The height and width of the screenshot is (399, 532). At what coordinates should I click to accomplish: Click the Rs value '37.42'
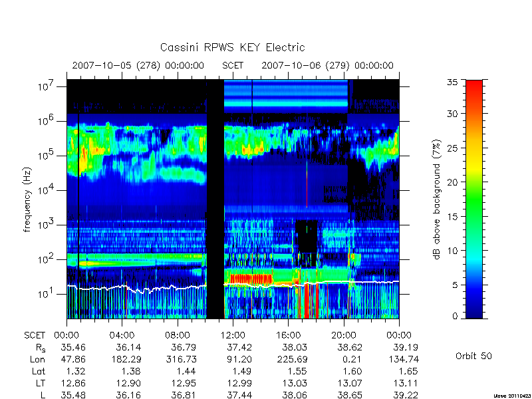[x=239, y=347]
